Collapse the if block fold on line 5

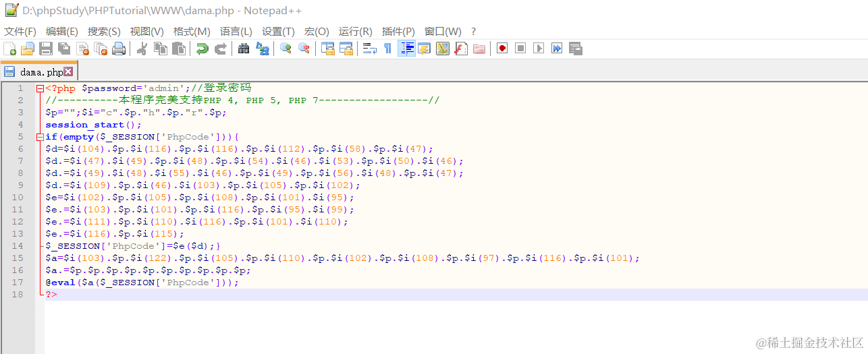40,137
